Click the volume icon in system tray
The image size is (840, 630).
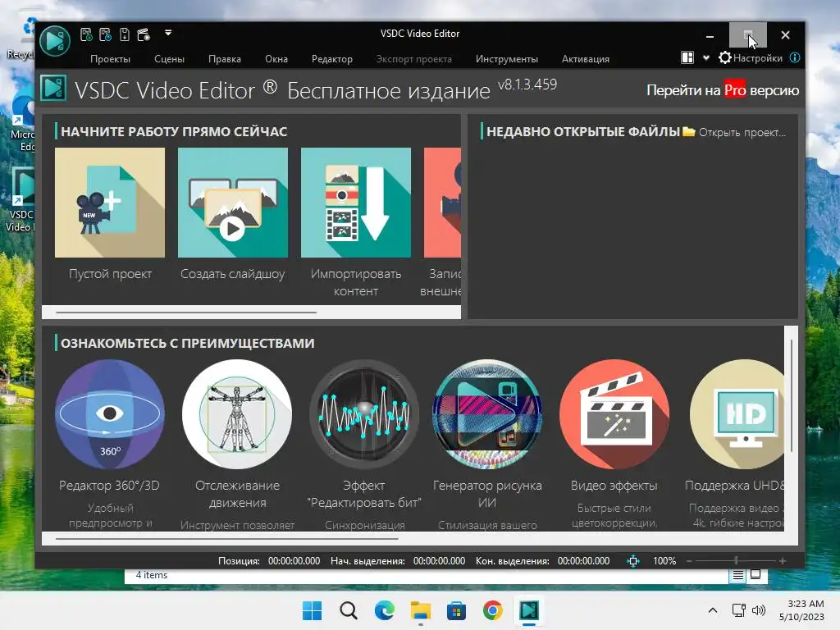click(759, 610)
